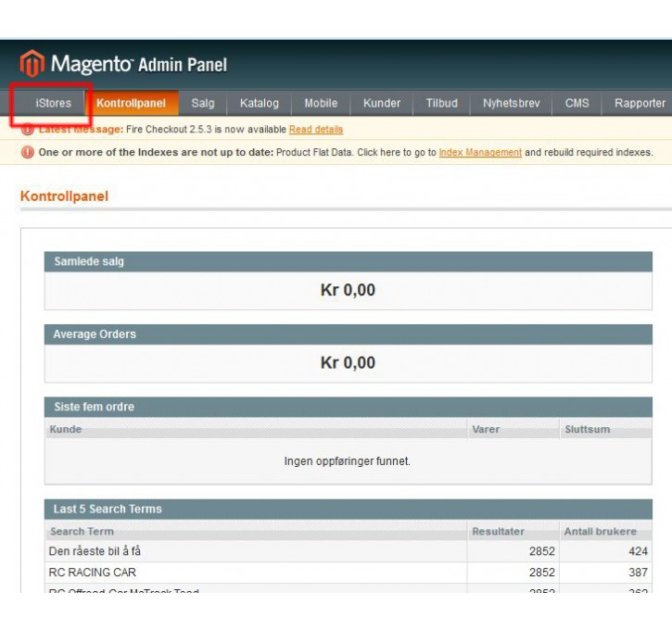Open the Nyhetsbrev menu
Image resolution: width=672 pixels, height=630 pixels.
click(x=512, y=103)
